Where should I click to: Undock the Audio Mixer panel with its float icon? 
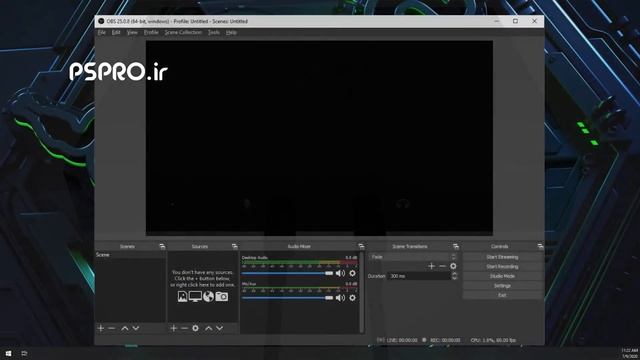361,246
